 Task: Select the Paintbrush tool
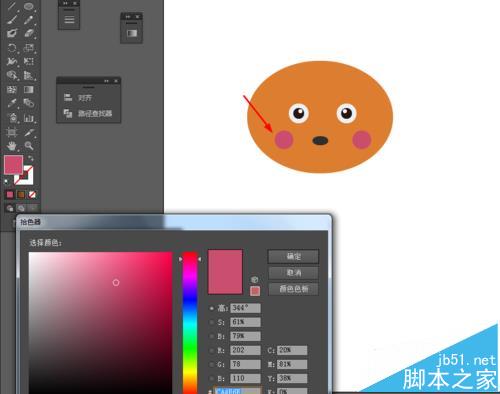click(x=12, y=19)
